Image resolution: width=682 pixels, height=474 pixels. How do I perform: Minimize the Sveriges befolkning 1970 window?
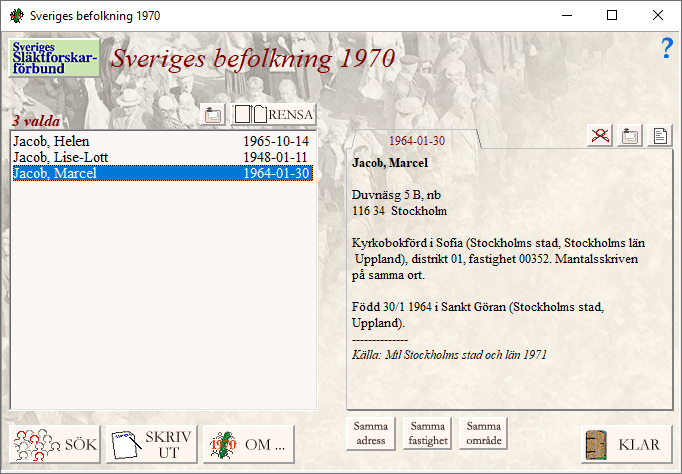[x=567, y=16]
